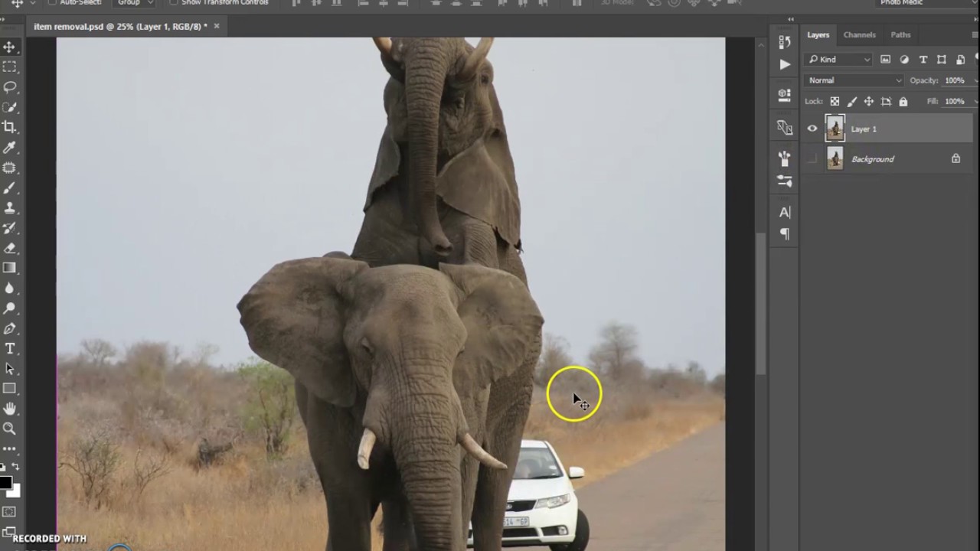Select the Dodge tool
The height and width of the screenshot is (551, 980).
coord(10,308)
